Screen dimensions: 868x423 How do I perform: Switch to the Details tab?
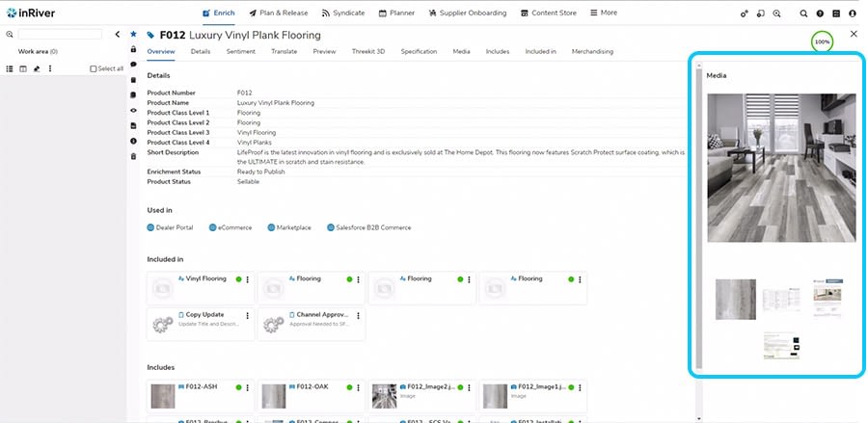pyautogui.click(x=201, y=51)
